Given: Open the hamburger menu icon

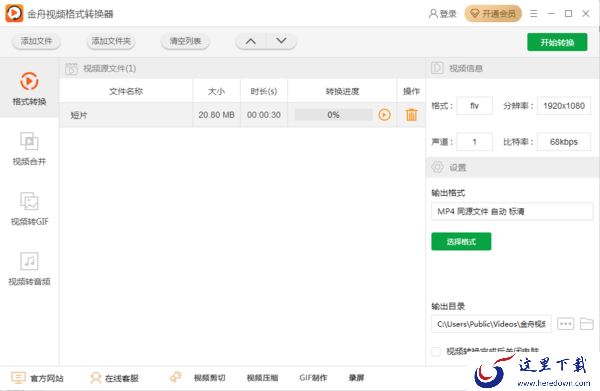Looking at the screenshot, I should (533, 14).
